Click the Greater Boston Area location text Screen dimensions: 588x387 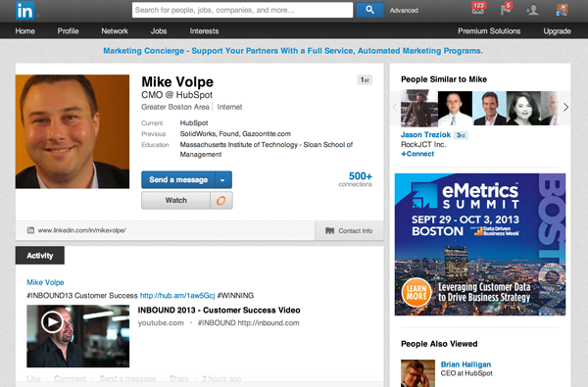coord(175,107)
